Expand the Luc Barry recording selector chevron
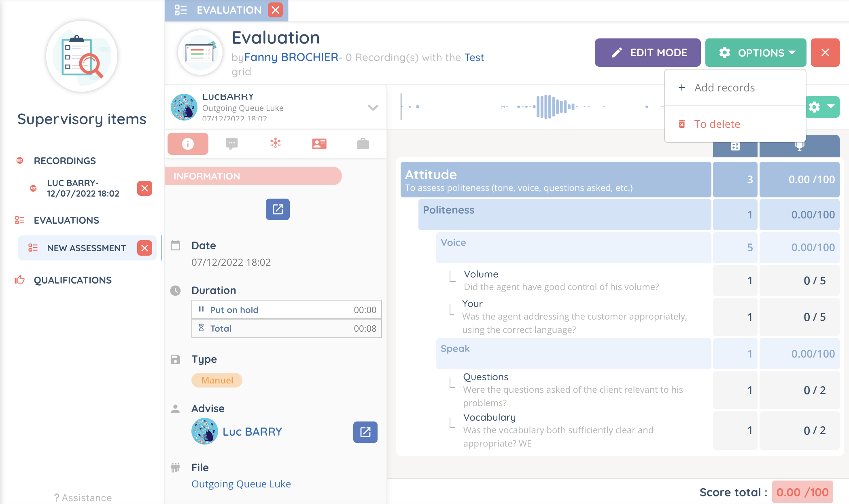849x504 pixels. [373, 107]
